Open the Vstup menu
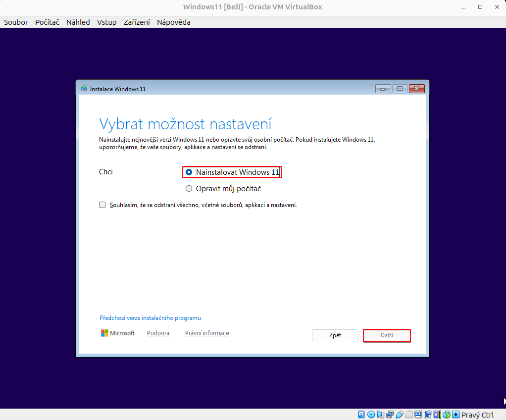This screenshot has height=420, width=506. [107, 22]
